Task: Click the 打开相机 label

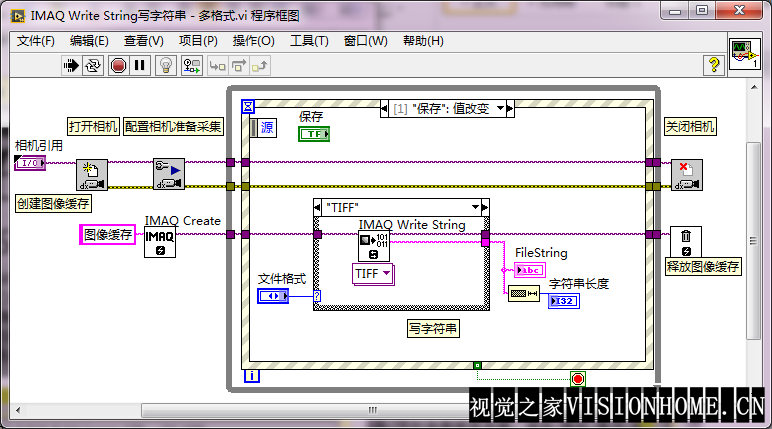Action: point(93,126)
